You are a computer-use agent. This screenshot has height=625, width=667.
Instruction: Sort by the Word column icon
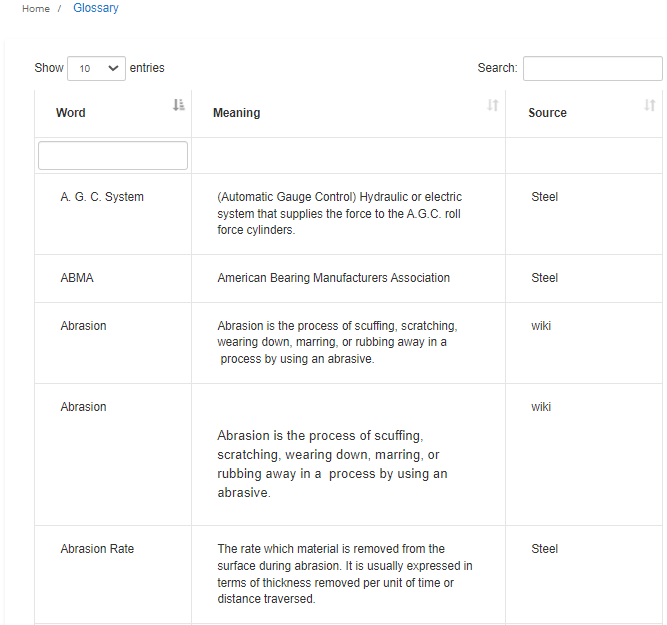[x=179, y=105]
